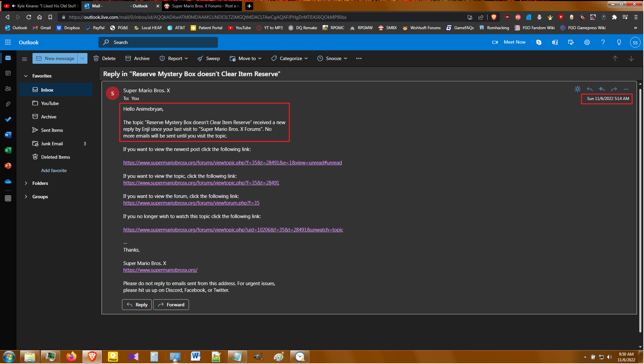Toggle light mode with the sun icon
The width and height of the screenshot is (644, 364).
(578, 89)
